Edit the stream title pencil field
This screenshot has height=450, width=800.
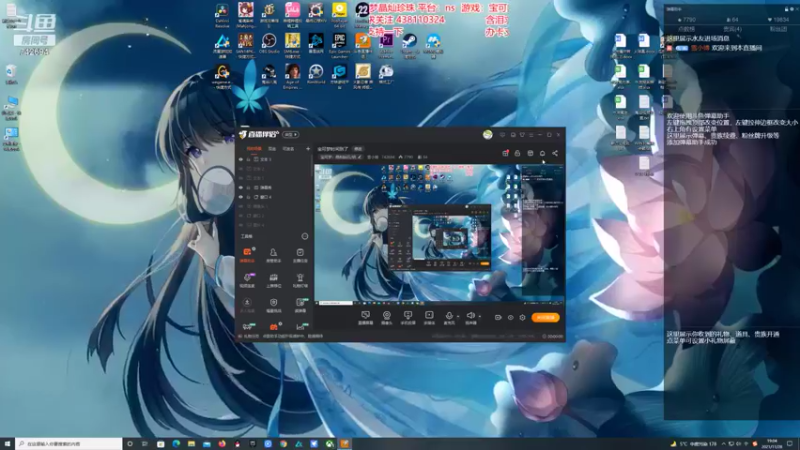[x=341, y=157]
